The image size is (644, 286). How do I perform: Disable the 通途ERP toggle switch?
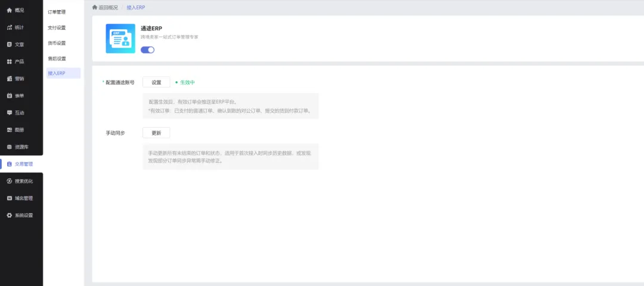(x=147, y=50)
